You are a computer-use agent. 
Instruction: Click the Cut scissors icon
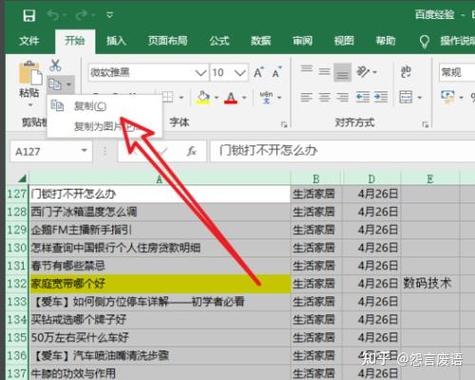coord(55,65)
